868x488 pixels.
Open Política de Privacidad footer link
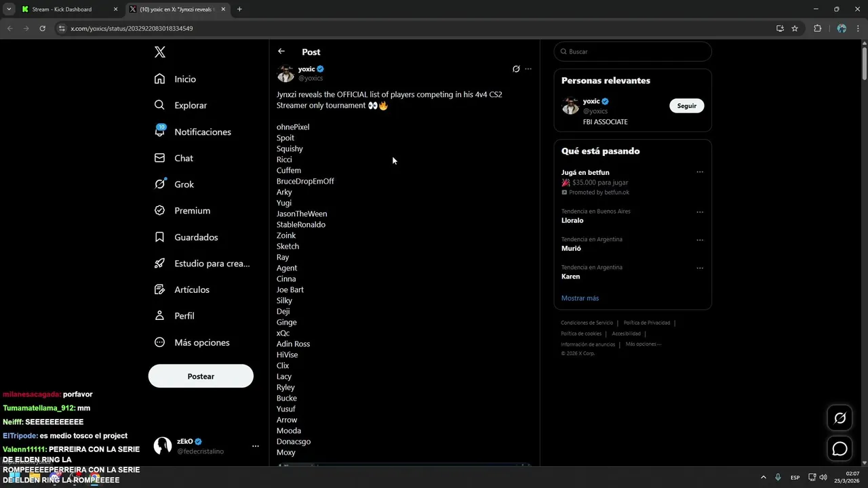(647, 323)
